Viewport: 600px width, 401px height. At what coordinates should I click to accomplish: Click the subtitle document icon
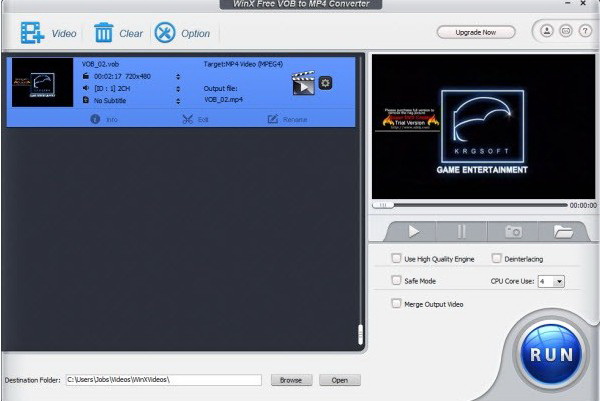tap(86, 100)
